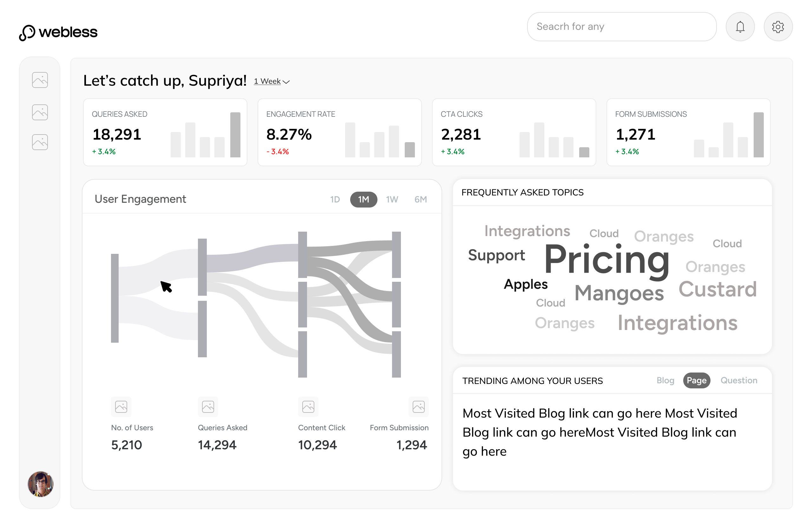Click the icon above No. of Users
The height and width of the screenshot is (528, 812).
pyautogui.click(x=121, y=406)
